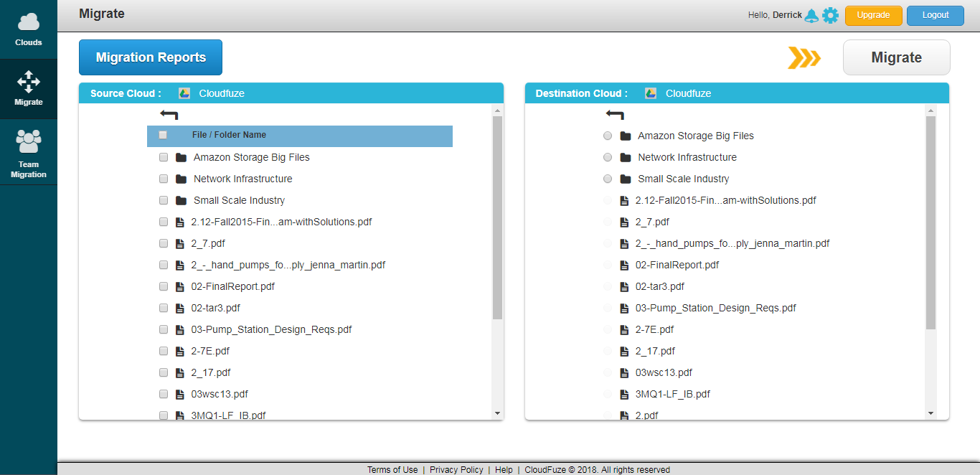Click the Migration Reports button
Viewport: 980px width, 475px height.
click(x=151, y=57)
